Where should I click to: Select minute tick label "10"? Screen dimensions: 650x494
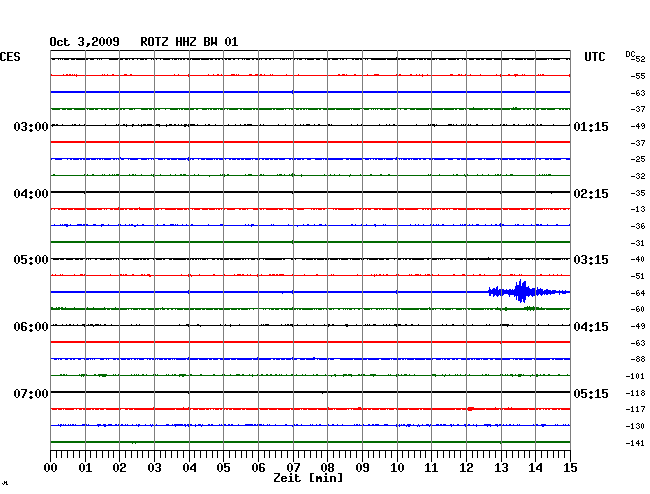[397, 467]
